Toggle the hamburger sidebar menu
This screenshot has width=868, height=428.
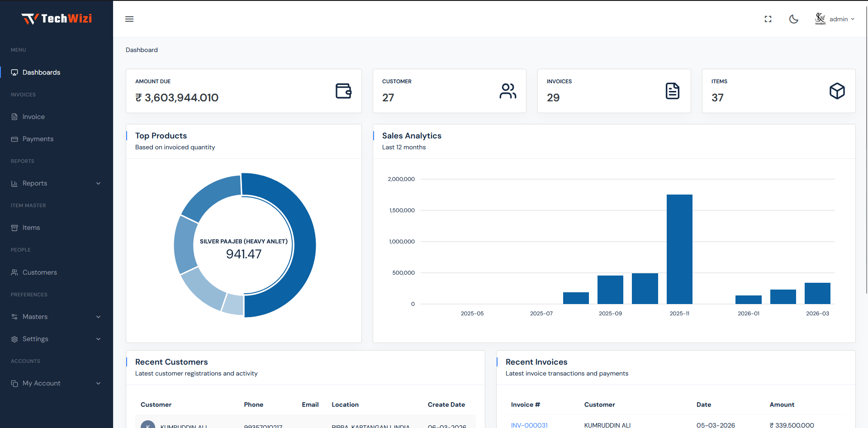pos(129,19)
